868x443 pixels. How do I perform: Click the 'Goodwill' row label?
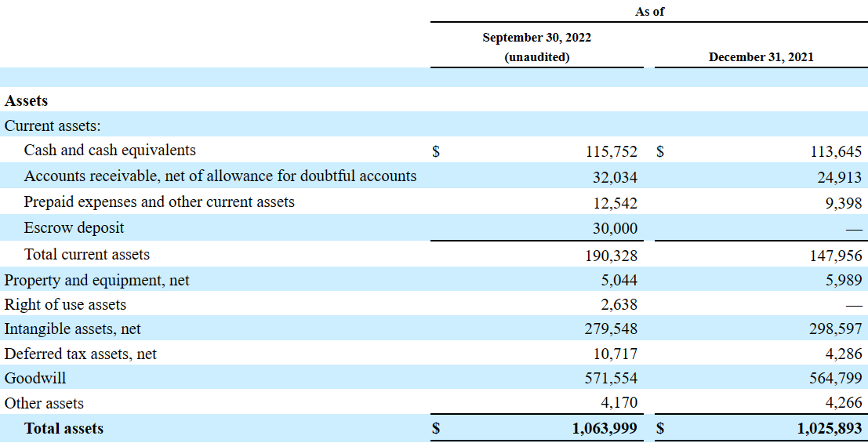click(35, 378)
